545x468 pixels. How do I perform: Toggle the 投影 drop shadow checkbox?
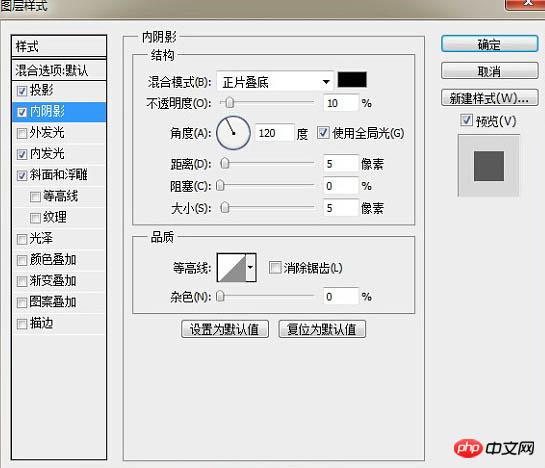click(22, 91)
